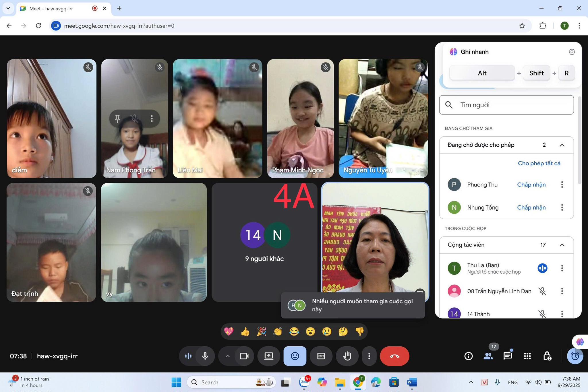Viewport: 588px width, 392px height.
Task: Collapse the Cộng tác viên list
Action: (562, 245)
